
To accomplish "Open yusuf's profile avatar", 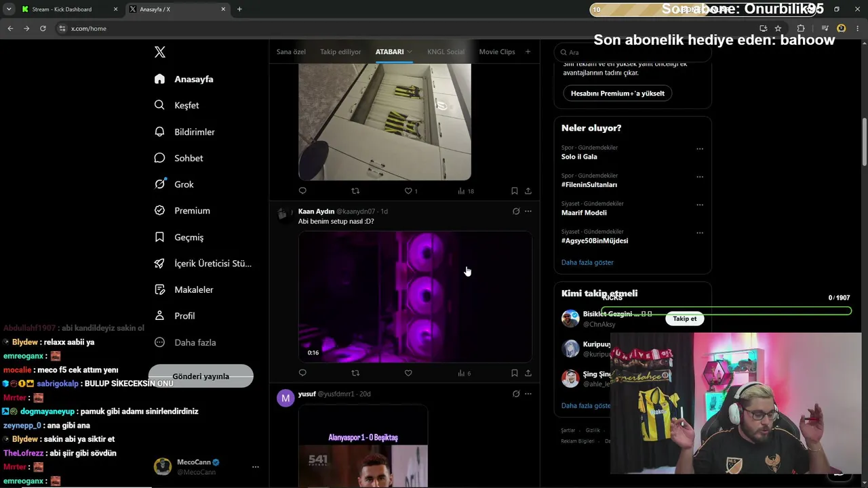I will (285, 399).
